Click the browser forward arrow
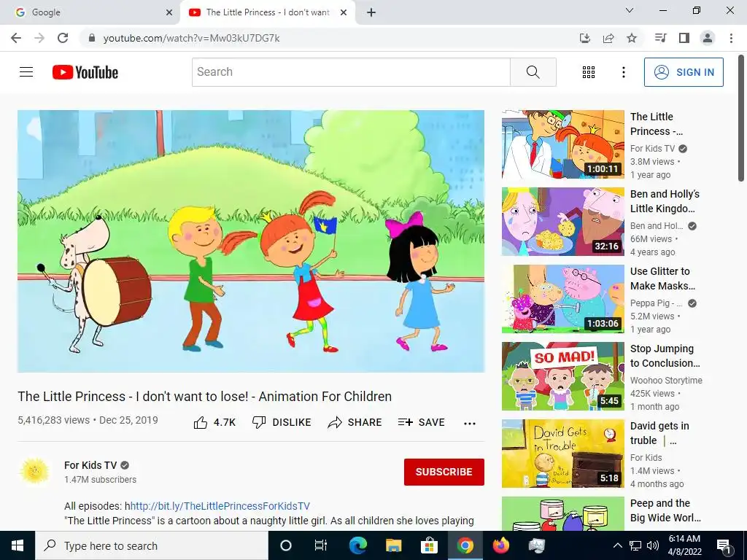The width and height of the screenshot is (747, 560). point(39,38)
